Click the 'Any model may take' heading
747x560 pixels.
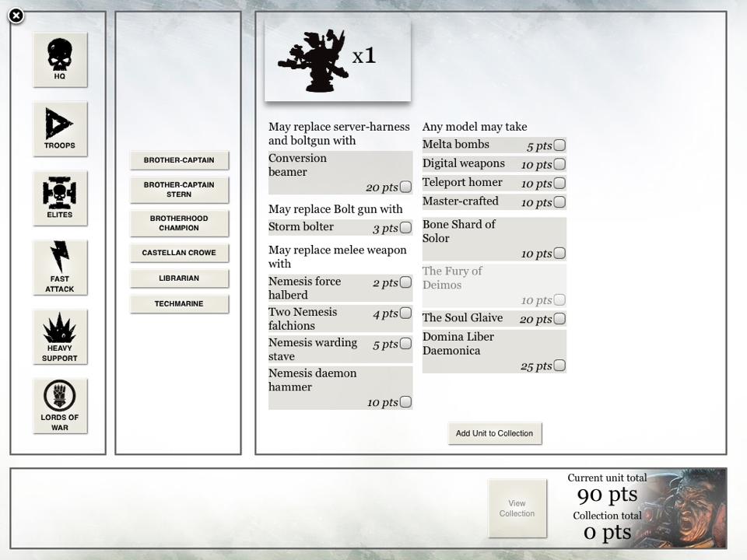[475, 127]
